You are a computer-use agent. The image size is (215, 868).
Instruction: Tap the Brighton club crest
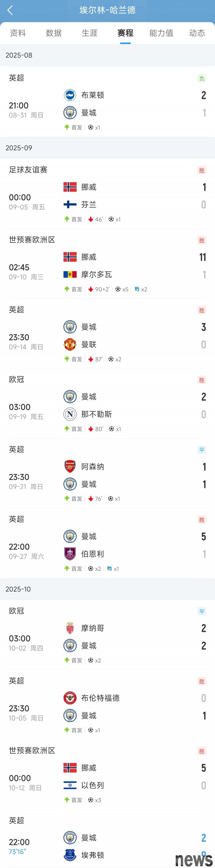pos(70,95)
